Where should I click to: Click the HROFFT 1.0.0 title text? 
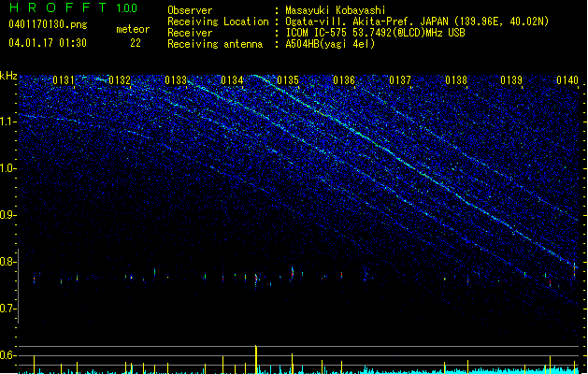[x=73, y=7]
